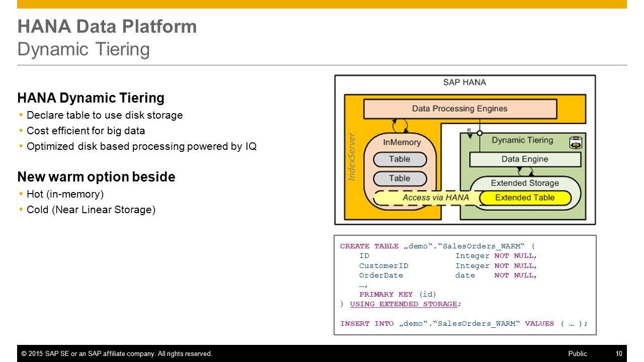The width and height of the screenshot is (644, 362).
Task: Click the 'Extended Storage' label
Action: point(525,183)
